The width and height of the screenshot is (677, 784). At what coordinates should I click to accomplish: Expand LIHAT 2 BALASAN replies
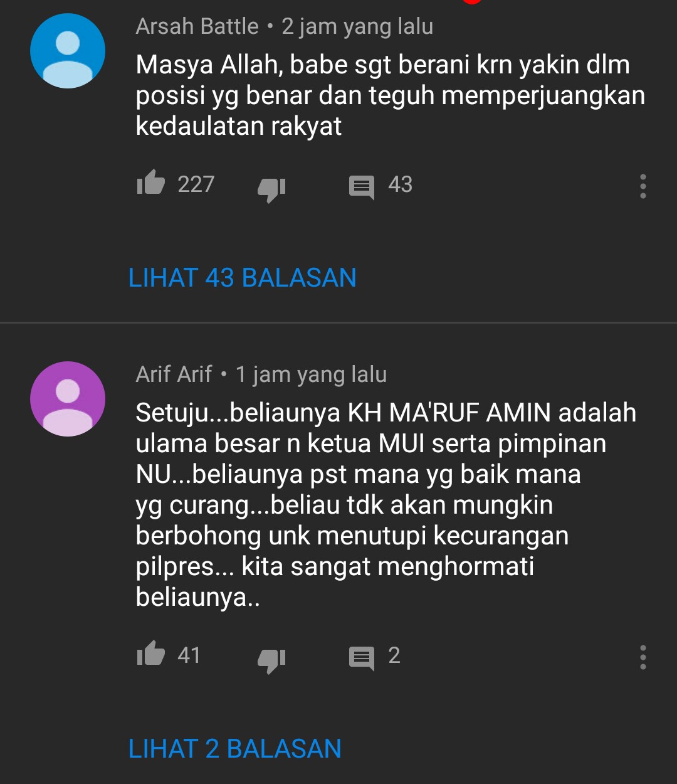pyautogui.click(x=234, y=749)
